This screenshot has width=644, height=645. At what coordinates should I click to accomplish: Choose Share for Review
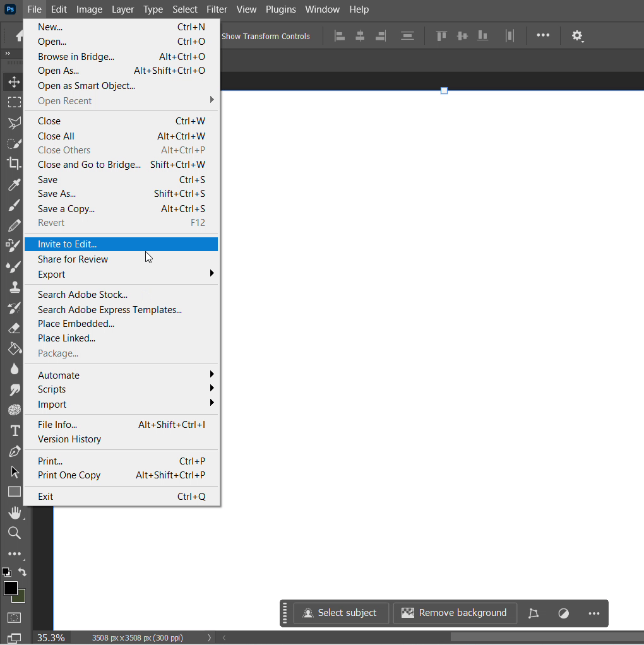121,259
